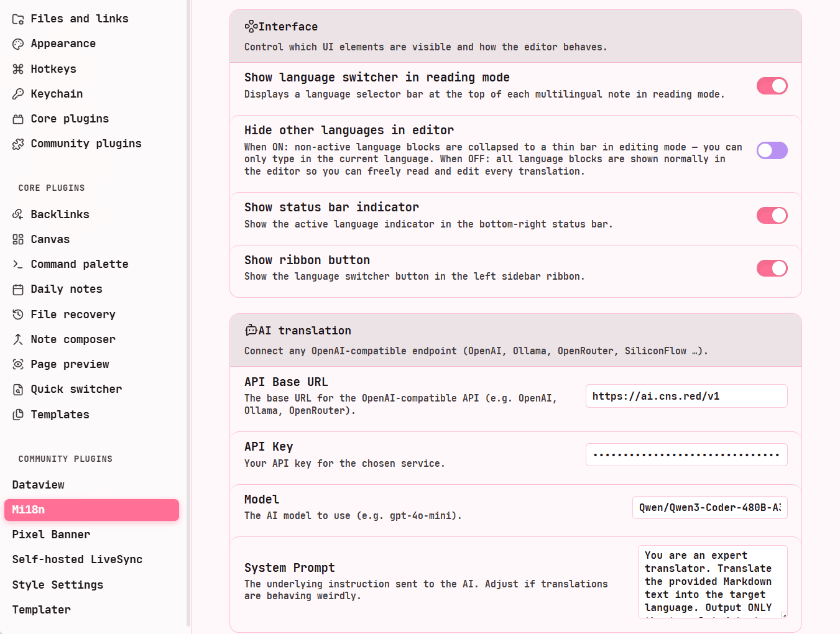Click the 'COMMUNITY PLUGINS' sidebar header
Image resolution: width=840 pixels, height=634 pixels.
(65, 459)
